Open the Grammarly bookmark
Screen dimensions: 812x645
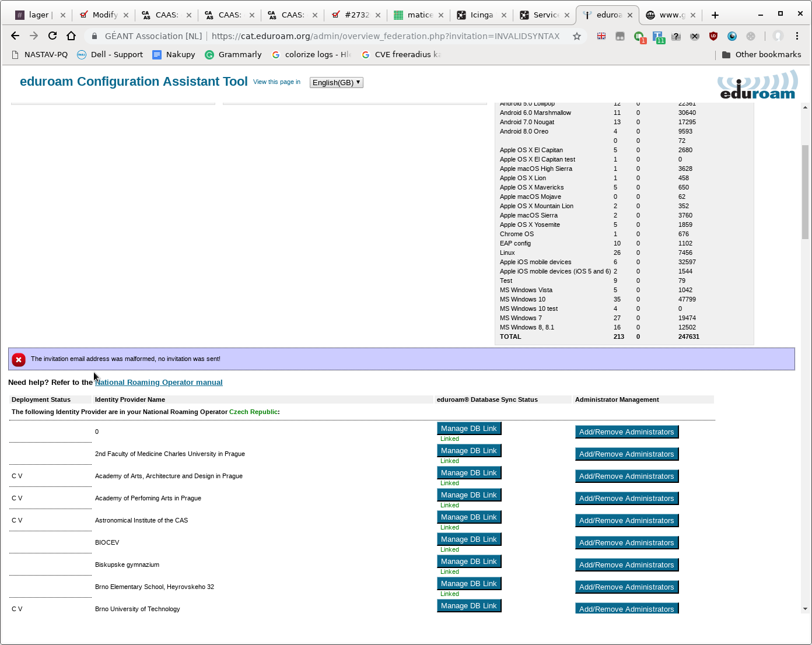233,54
